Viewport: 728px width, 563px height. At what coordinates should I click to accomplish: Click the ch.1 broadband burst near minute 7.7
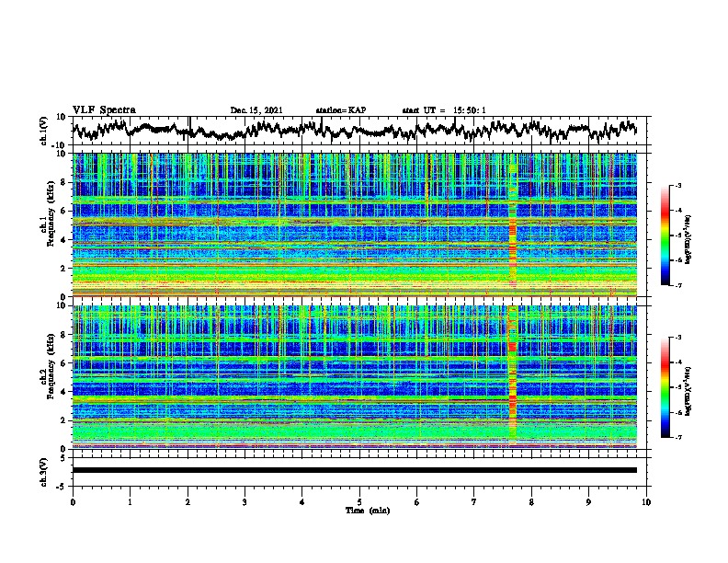click(513, 224)
